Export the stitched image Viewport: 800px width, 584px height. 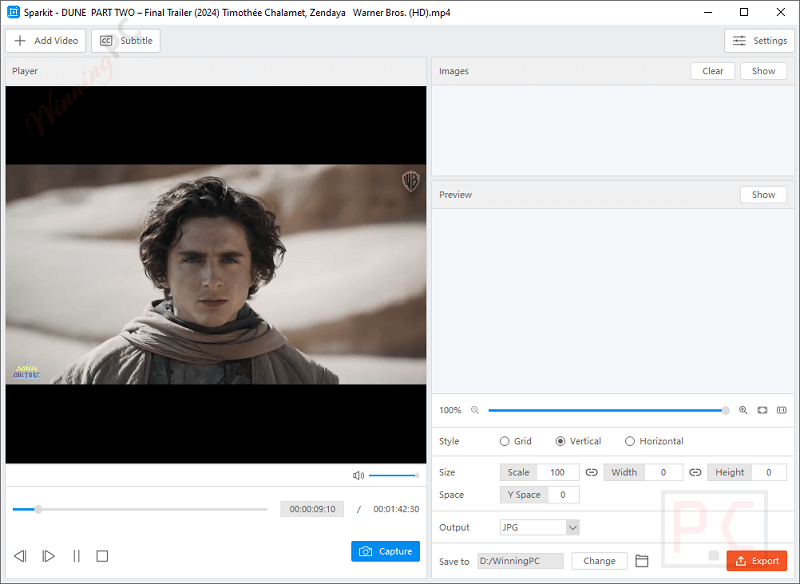757,561
